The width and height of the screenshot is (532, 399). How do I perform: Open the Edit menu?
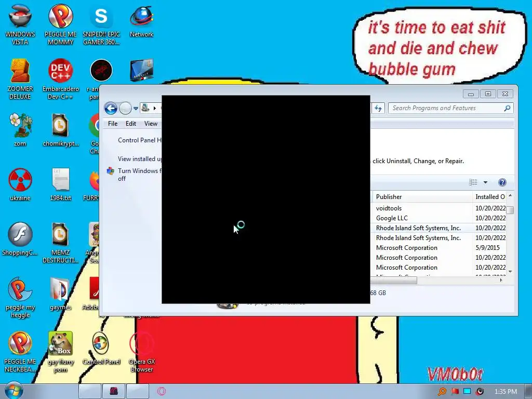click(x=130, y=124)
